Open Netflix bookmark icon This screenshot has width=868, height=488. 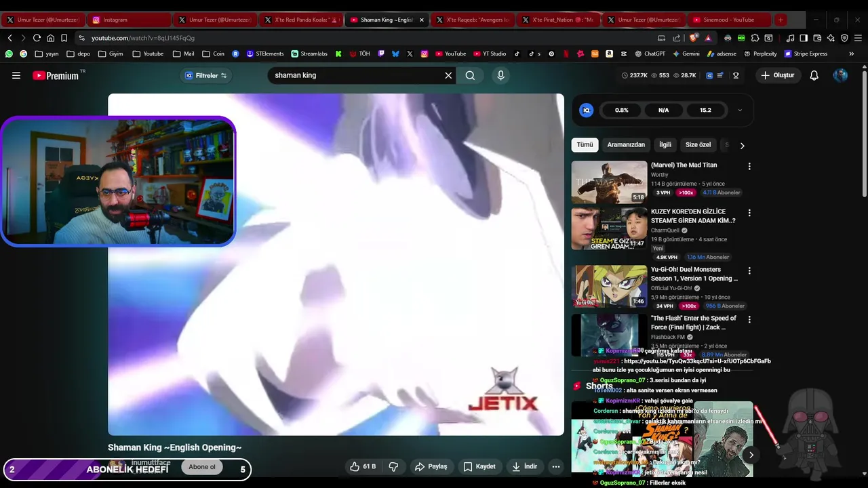[566, 54]
